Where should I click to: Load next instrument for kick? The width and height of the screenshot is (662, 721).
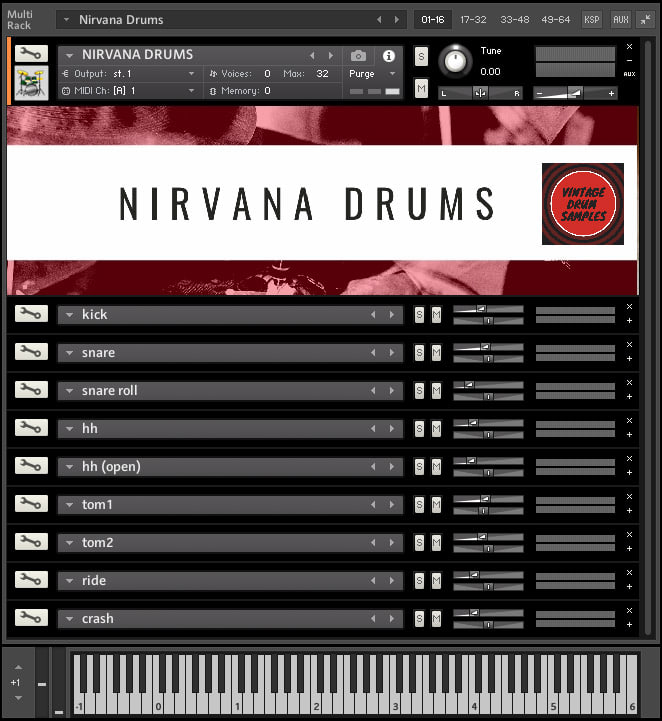[x=392, y=315]
